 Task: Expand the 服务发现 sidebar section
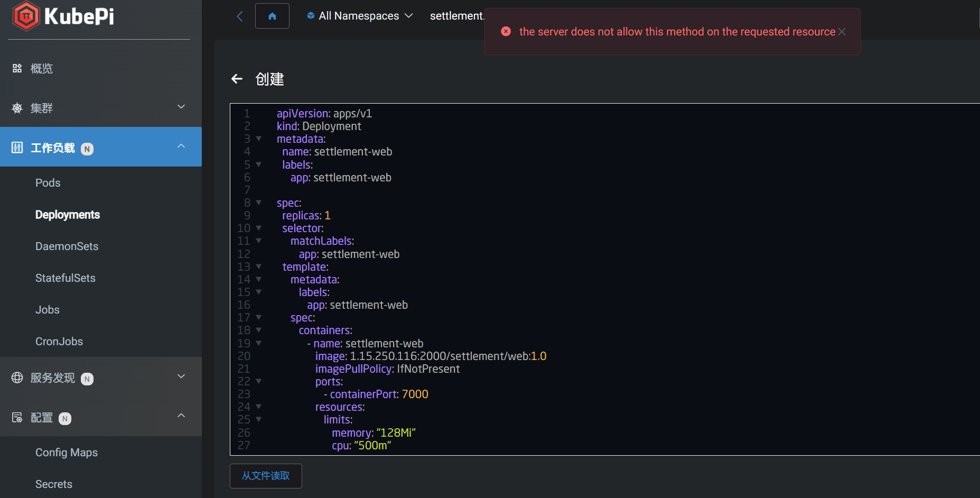click(181, 376)
